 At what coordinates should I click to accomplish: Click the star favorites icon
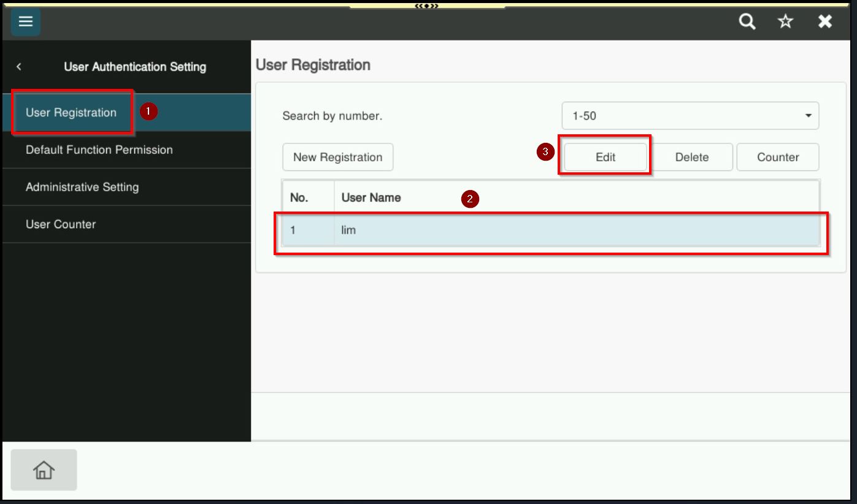click(x=785, y=21)
